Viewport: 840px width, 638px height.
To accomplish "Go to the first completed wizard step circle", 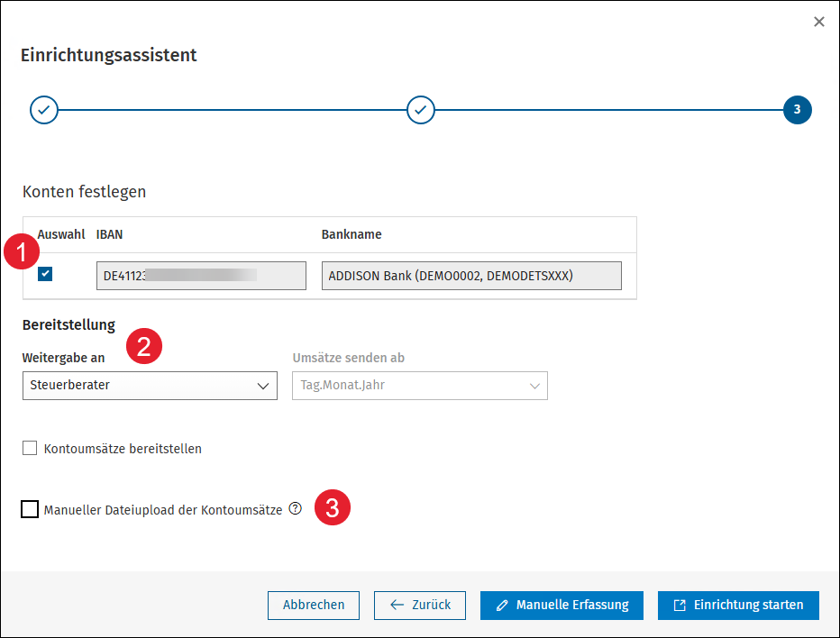I will click(x=44, y=110).
